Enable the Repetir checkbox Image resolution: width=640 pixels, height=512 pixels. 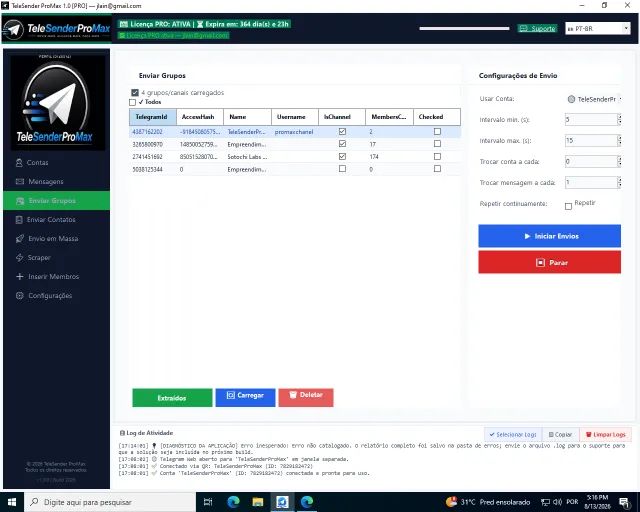click(568, 206)
